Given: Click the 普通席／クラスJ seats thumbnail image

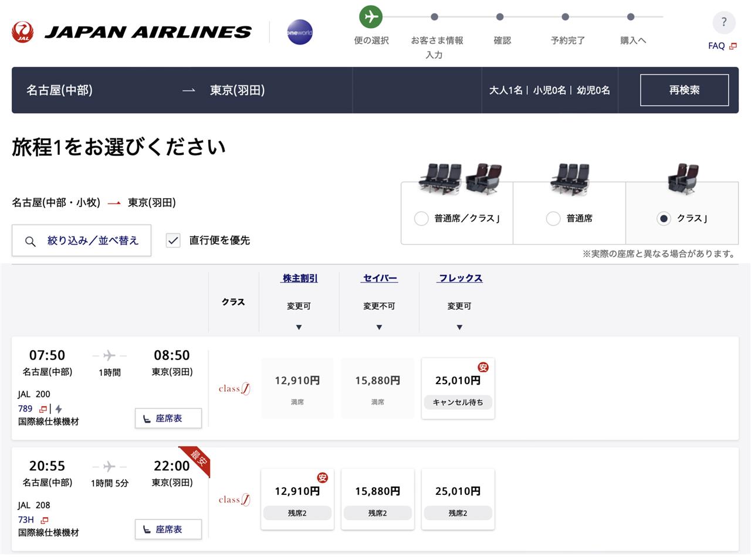Looking at the screenshot, I should (459, 178).
